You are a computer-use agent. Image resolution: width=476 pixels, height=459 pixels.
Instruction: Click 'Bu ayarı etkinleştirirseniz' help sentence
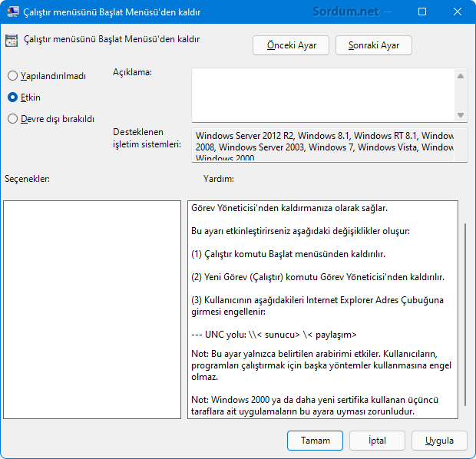[x=300, y=231]
